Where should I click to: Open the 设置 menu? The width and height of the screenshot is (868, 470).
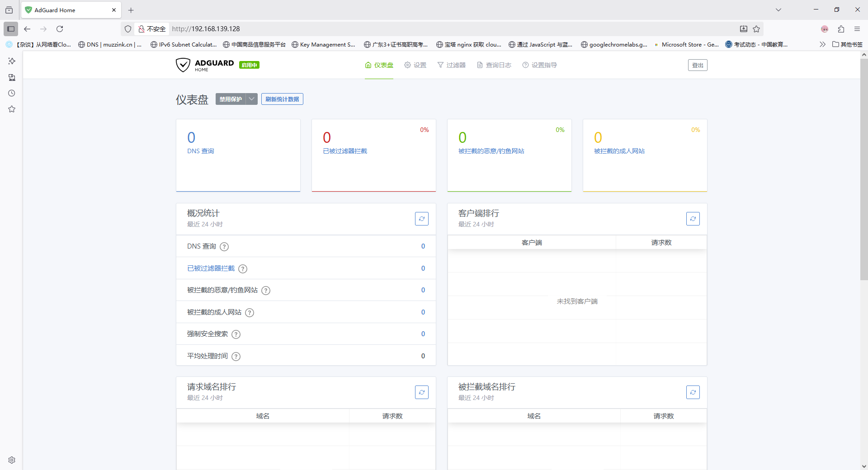415,65
